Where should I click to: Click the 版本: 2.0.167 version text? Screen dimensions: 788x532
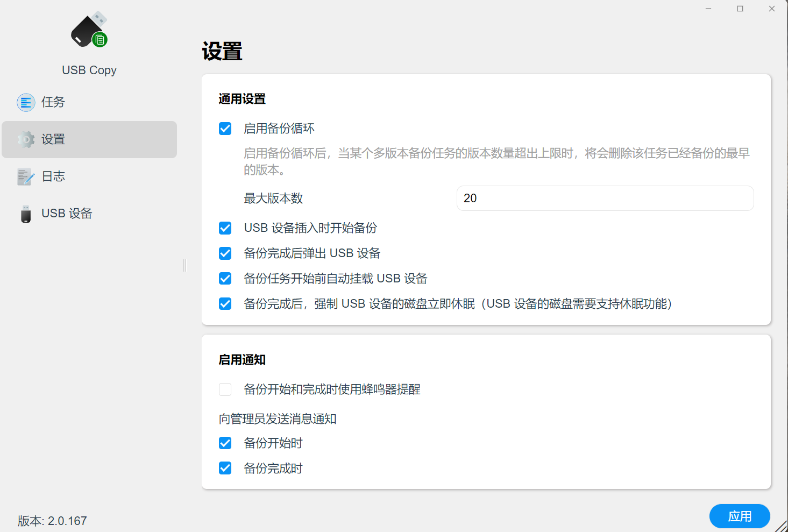click(x=52, y=521)
